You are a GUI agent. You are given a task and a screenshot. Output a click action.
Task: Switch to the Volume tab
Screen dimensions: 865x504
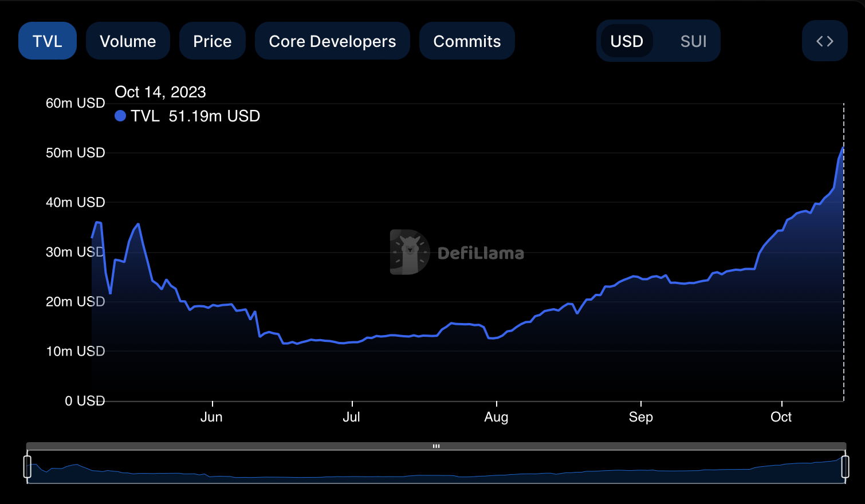tap(128, 41)
